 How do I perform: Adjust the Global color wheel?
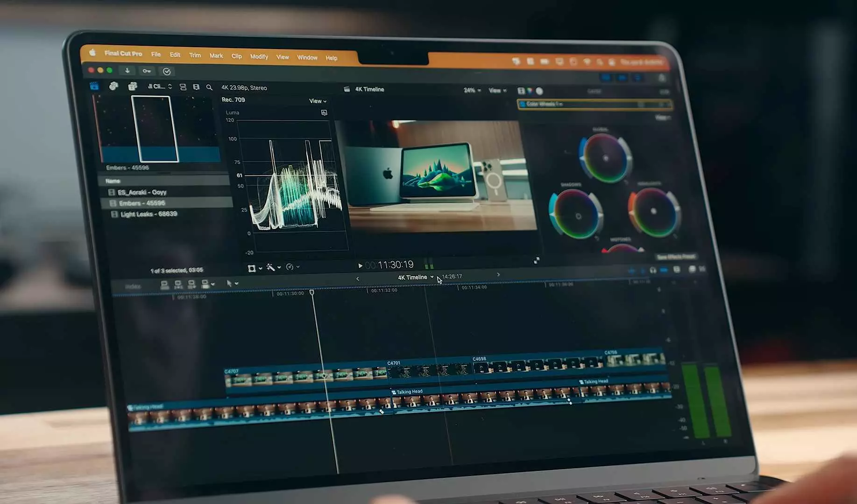pyautogui.click(x=605, y=158)
